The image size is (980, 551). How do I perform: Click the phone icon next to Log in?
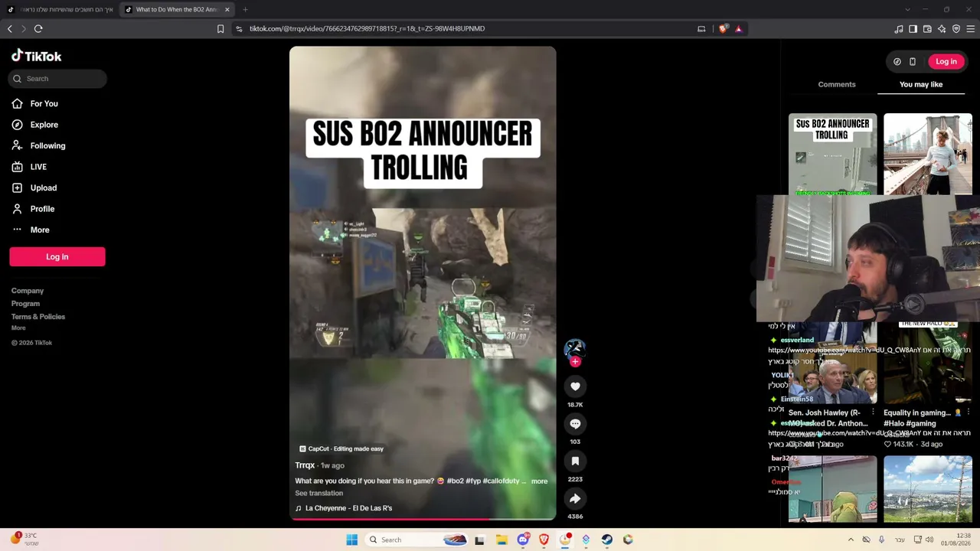pos(913,61)
